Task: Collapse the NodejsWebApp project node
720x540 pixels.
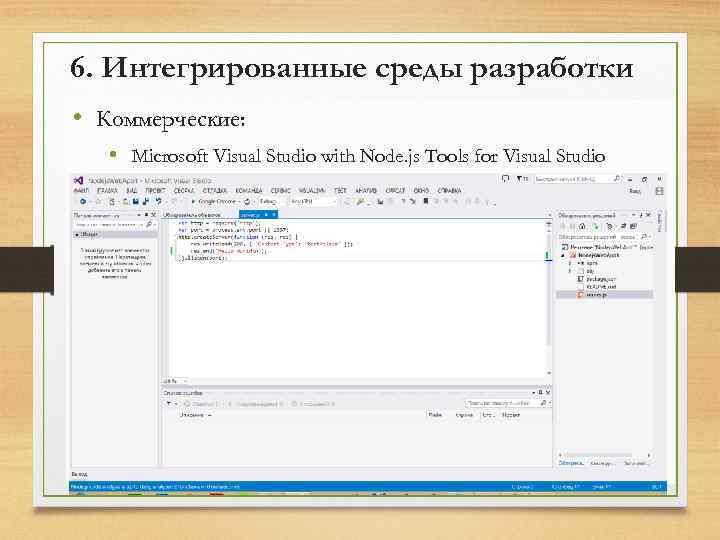Action: 563,255
